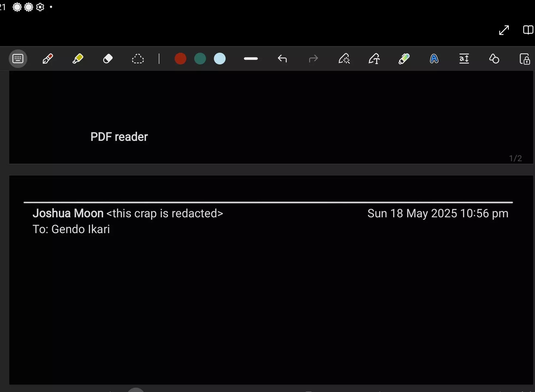This screenshot has height=392, width=535.
Task: Open the pen thickness line setting
Action: 251,59
